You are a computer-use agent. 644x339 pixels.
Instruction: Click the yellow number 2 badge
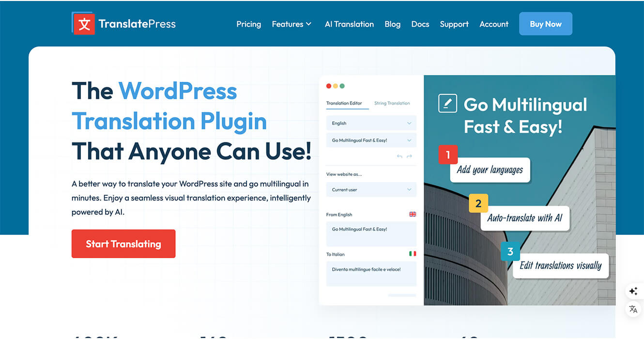coord(478,203)
